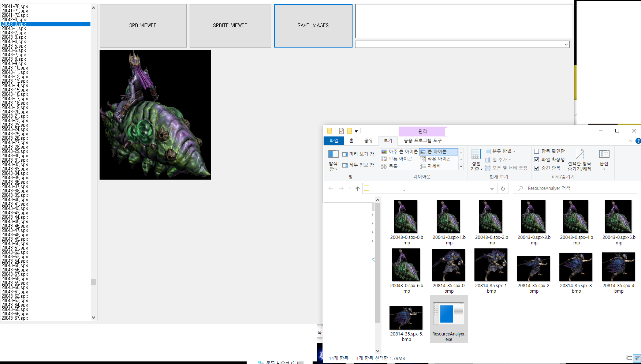Go forward in File Explorer
This screenshot has width=641, height=364.
[341, 188]
